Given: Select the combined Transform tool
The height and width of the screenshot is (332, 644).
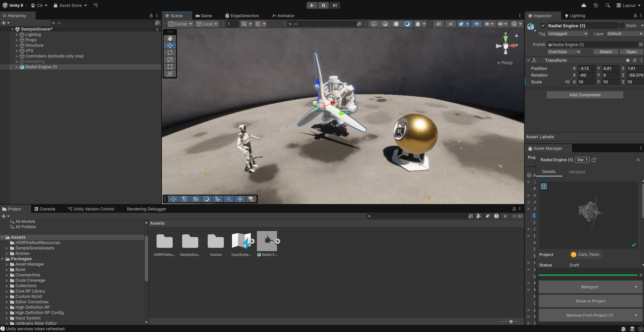Looking at the screenshot, I should click(x=170, y=74).
